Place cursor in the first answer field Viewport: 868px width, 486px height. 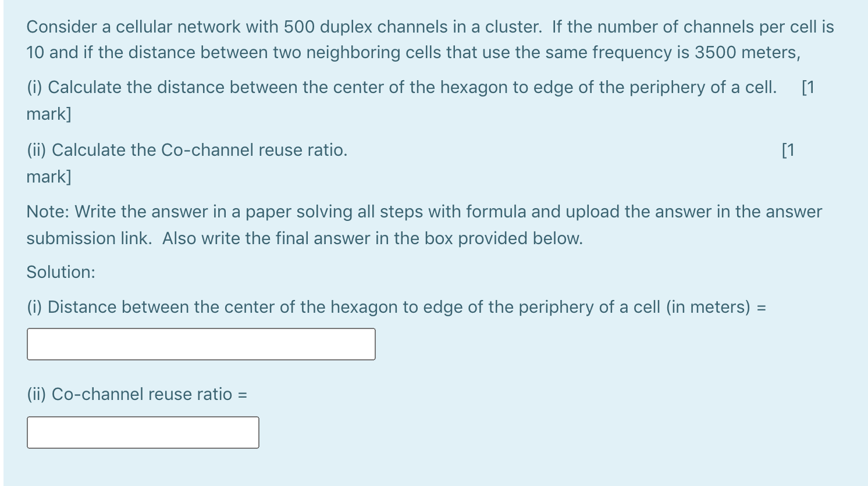(x=201, y=344)
